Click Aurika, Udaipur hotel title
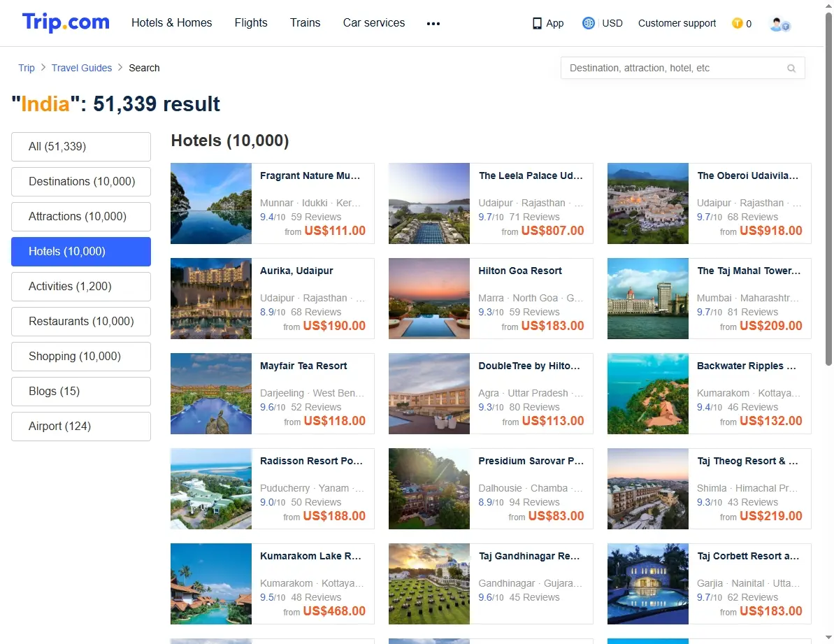Viewport: 834px width, 644px height. coord(296,271)
